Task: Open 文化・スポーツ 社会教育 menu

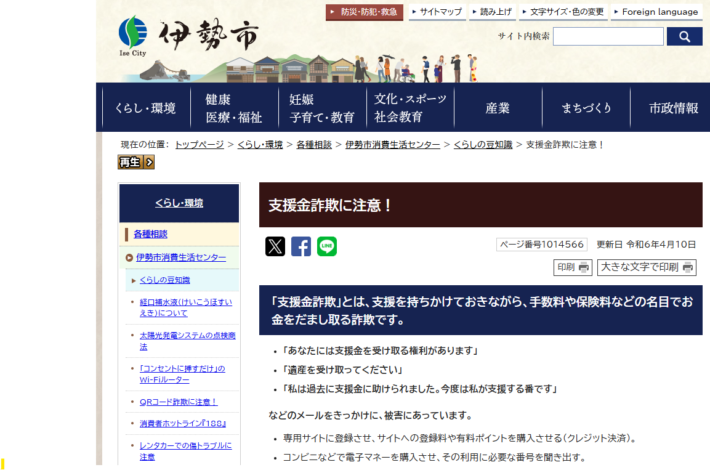Action: pyautogui.click(x=410, y=108)
